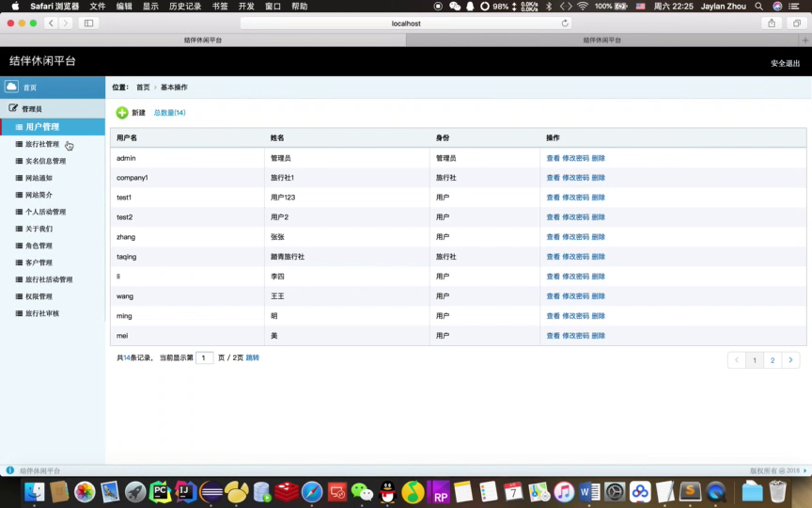Click 修改密码 for company1 row

pyautogui.click(x=576, y=178)
